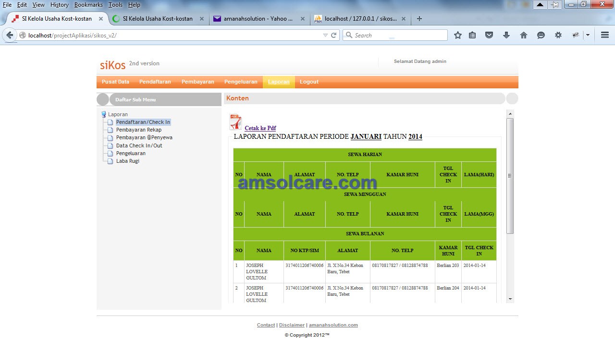Click the Pocket save icon
This screenshot has height=364, width=615.
(x=489, y=35)
